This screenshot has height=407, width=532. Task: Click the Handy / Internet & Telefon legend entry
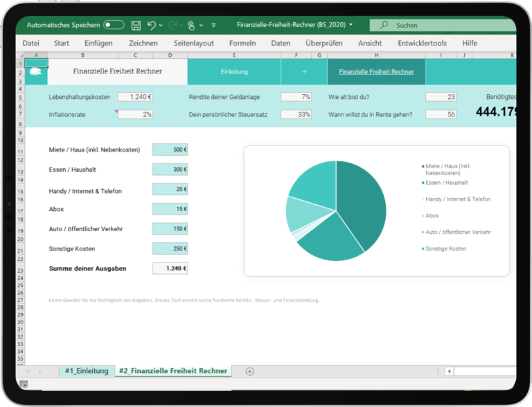[x=456, y=199]
